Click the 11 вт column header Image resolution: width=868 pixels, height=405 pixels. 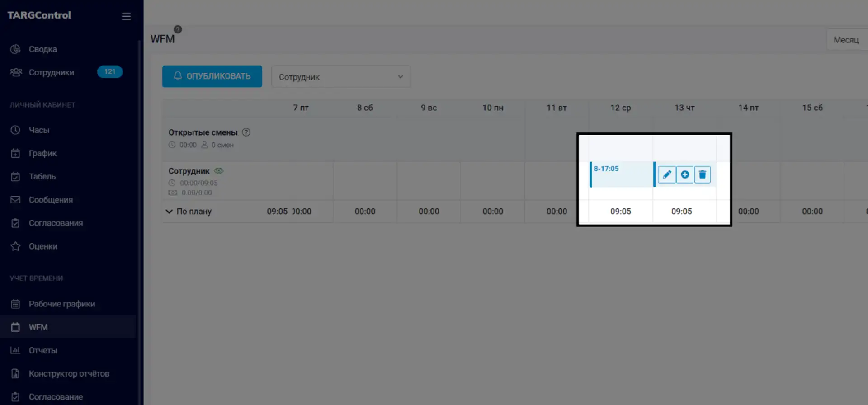557,108
